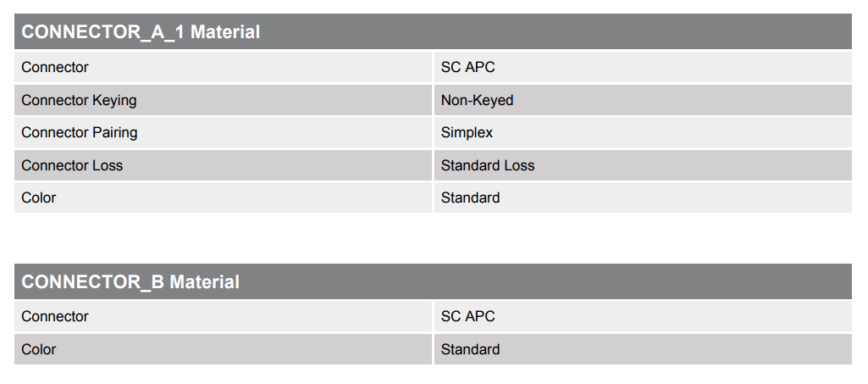Select Standard color value in CONNECTOR_A_1 table

470,198
